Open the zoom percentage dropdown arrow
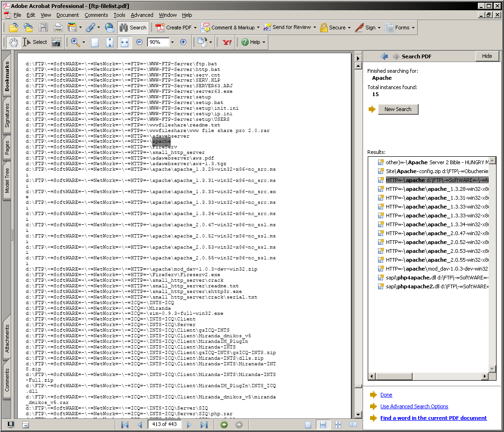 172,42
